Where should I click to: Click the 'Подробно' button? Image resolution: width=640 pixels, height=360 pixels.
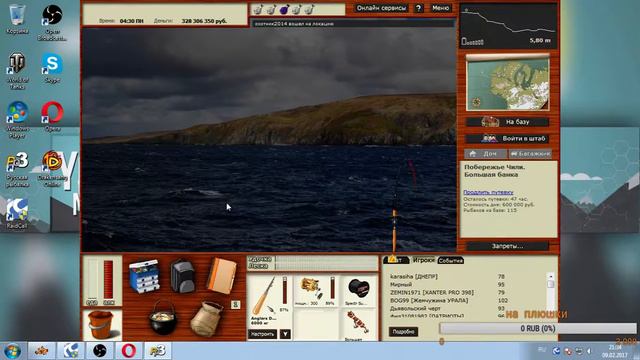[x=403, y=331]
